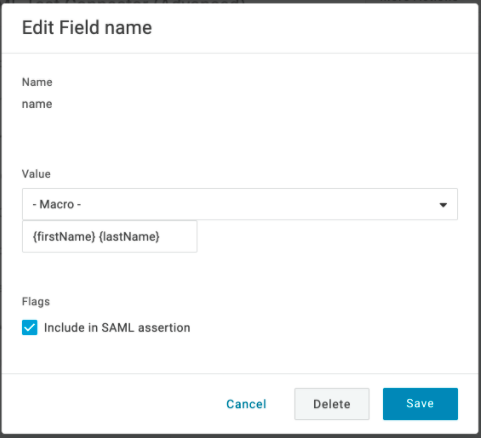Click the Edit Field name dialog title
This screenshot has height=438, width=483.
87,27
